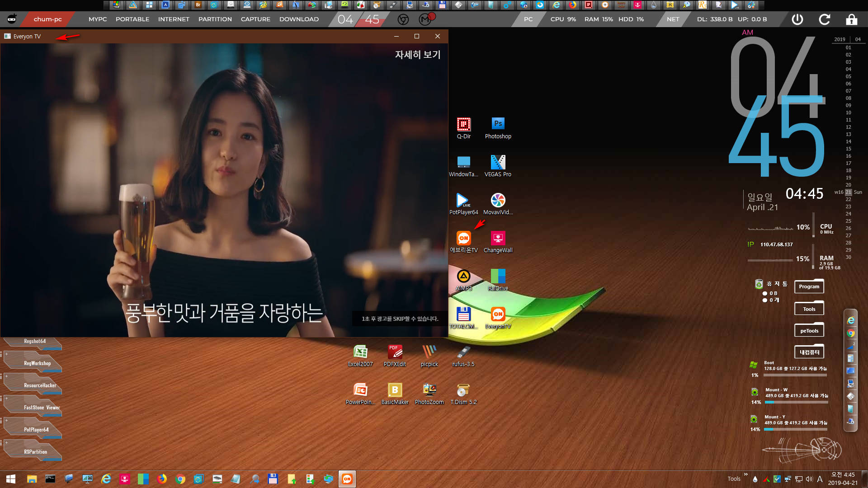
Task: Open AIMP3 desktop icon
Action: (x=463, y=280)
